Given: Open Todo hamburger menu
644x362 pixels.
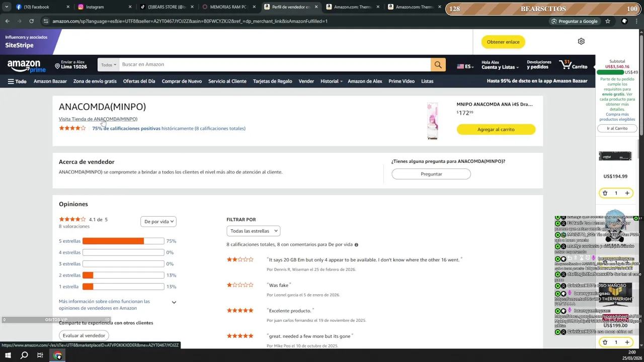Looking at the screenshot, I should pos(17,81).
